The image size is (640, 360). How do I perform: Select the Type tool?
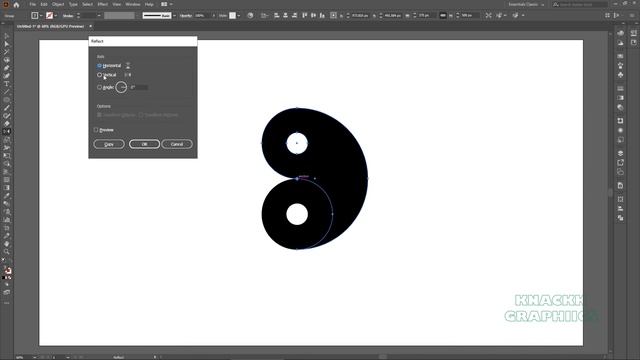pyautogui.click(x=7, y=84)
